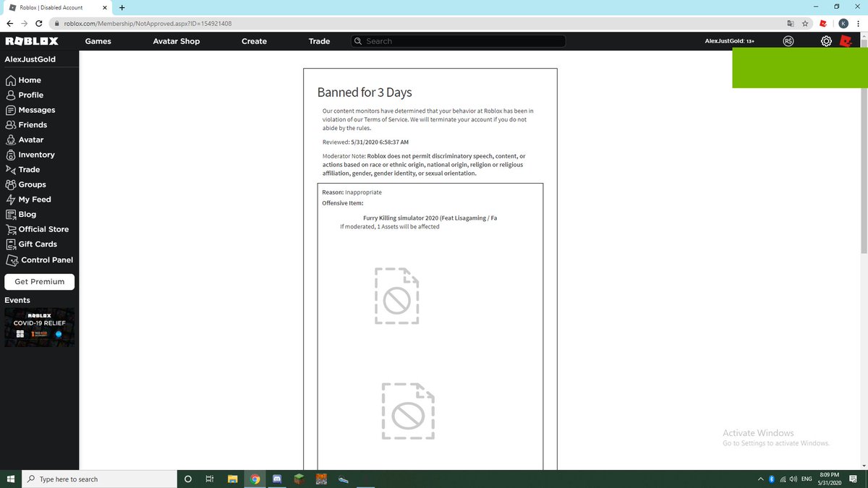
Task: Open the Roblox settings gear
Action: (x=826, y=41)
